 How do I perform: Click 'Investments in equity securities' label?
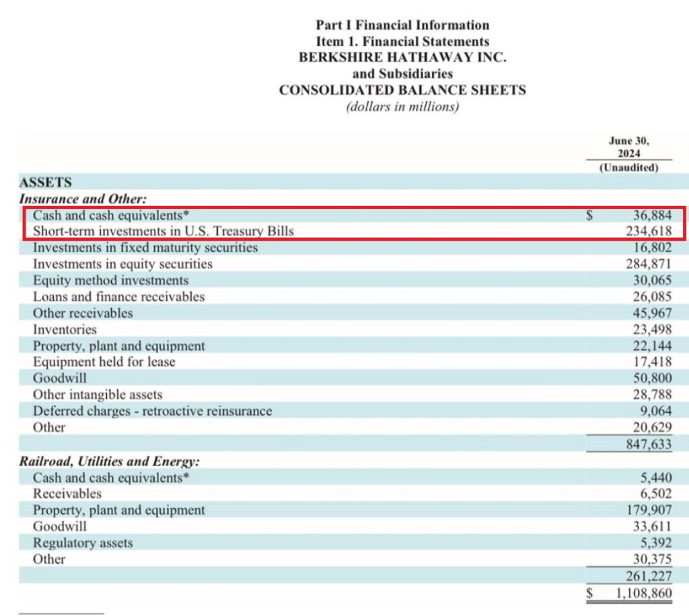[x=122, y=264]
